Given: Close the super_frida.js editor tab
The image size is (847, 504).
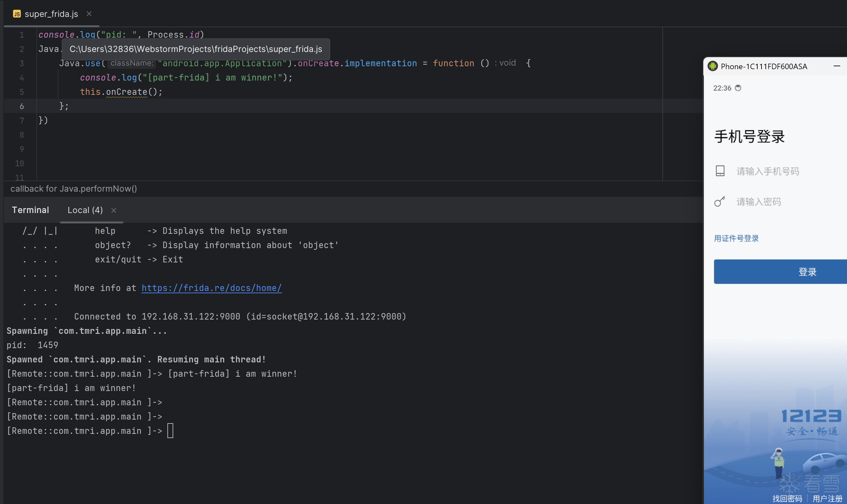Looking at the screenshot, I should click(x=89, y=14).
